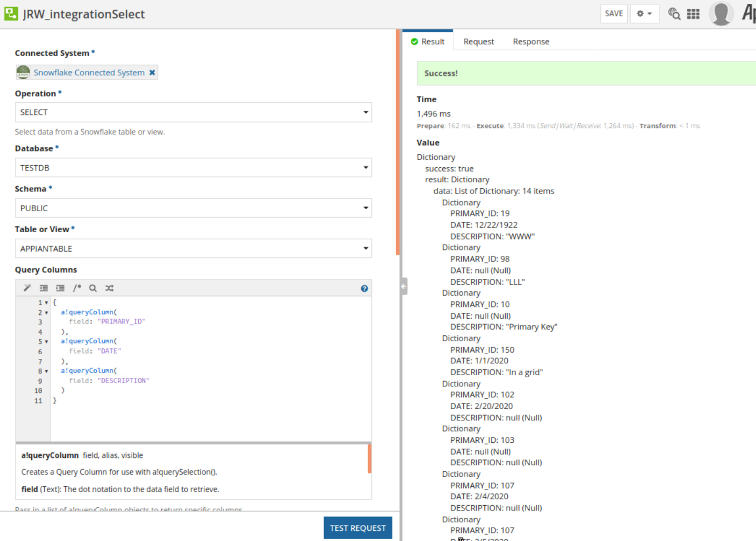Click the 'DATE: 1/1/2020' result row
The height and width of the screenshot is (541, 756).
click(479, 361)
